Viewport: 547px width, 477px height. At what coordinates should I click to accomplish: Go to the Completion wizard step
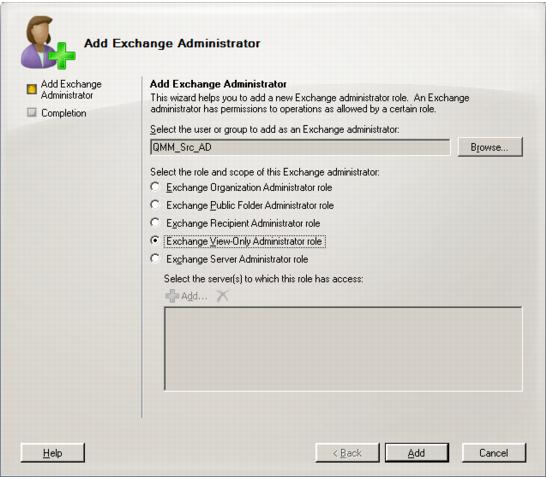(63, 113)
